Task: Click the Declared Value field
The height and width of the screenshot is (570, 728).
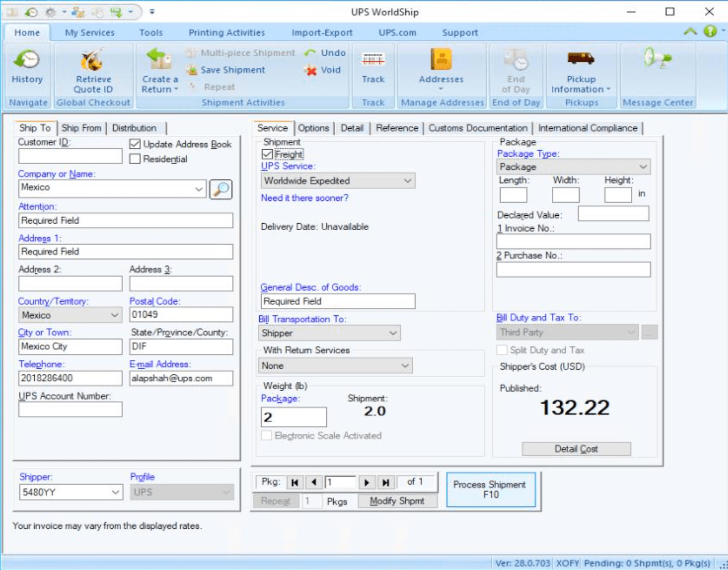Action: point(613,215)
